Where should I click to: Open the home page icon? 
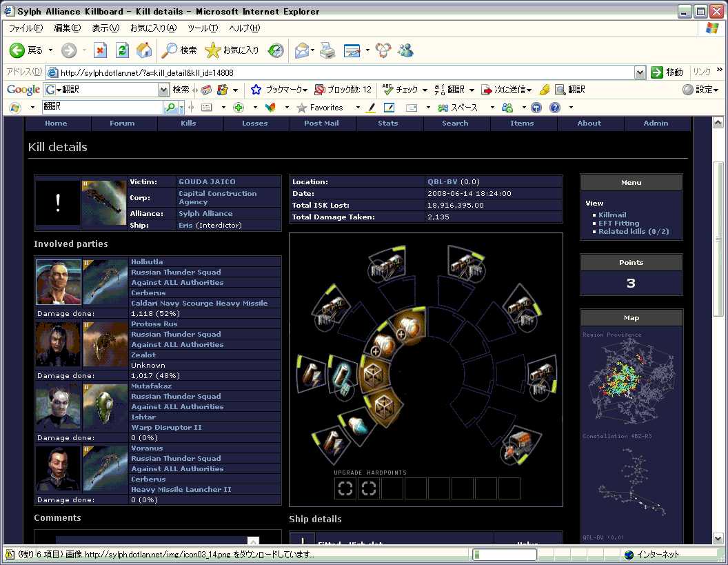144,50
